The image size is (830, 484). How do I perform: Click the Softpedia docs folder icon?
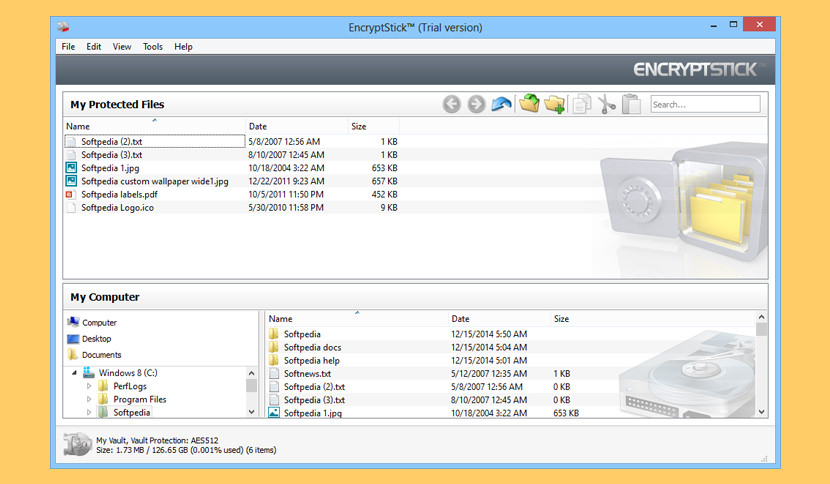[274, 347]
